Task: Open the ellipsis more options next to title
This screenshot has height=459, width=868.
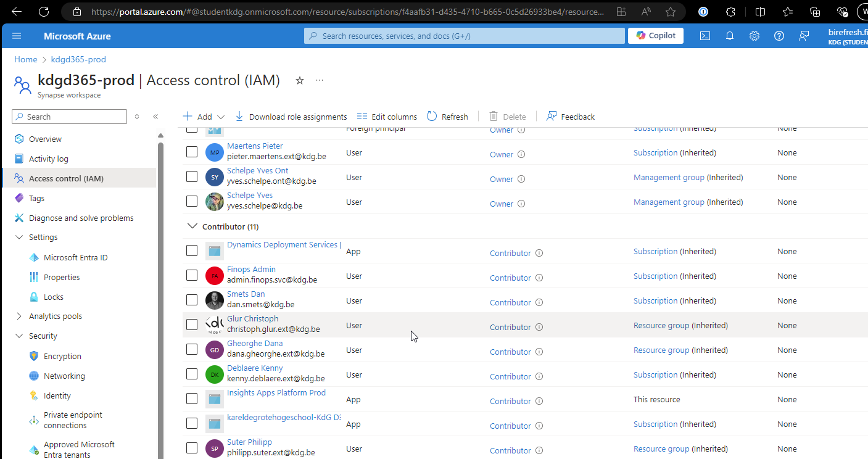Action: pos(320,80)
